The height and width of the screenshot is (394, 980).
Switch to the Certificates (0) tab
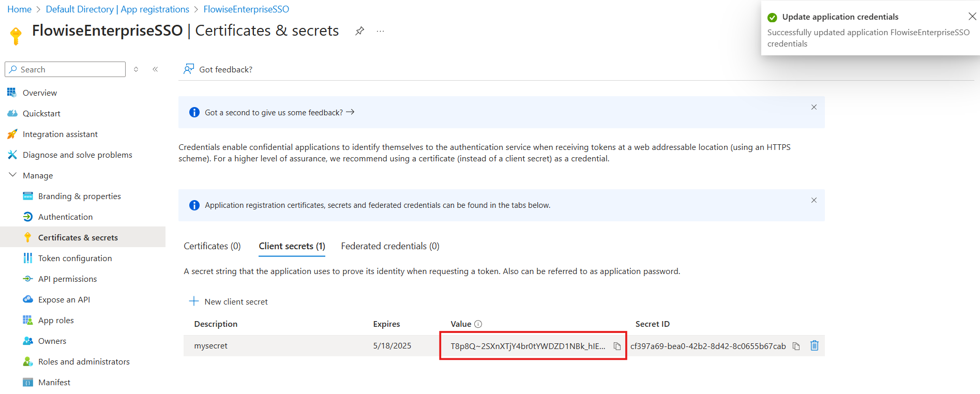coord(212,246)
